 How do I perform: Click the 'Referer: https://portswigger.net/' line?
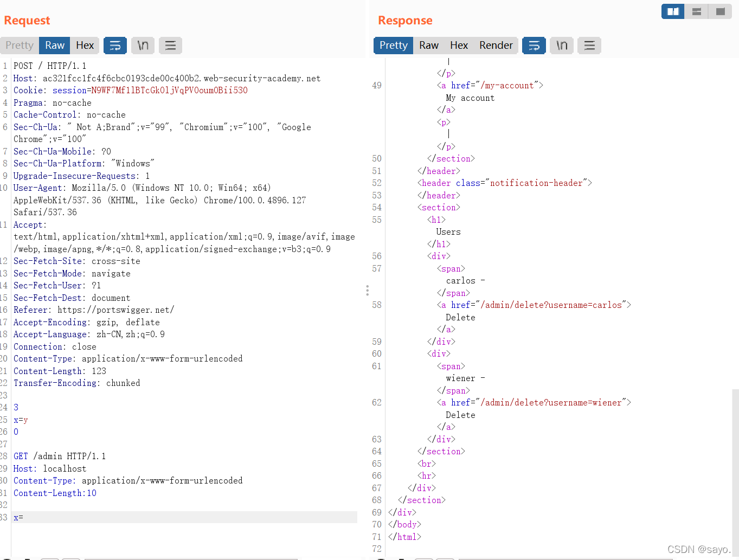coord(94,310)
